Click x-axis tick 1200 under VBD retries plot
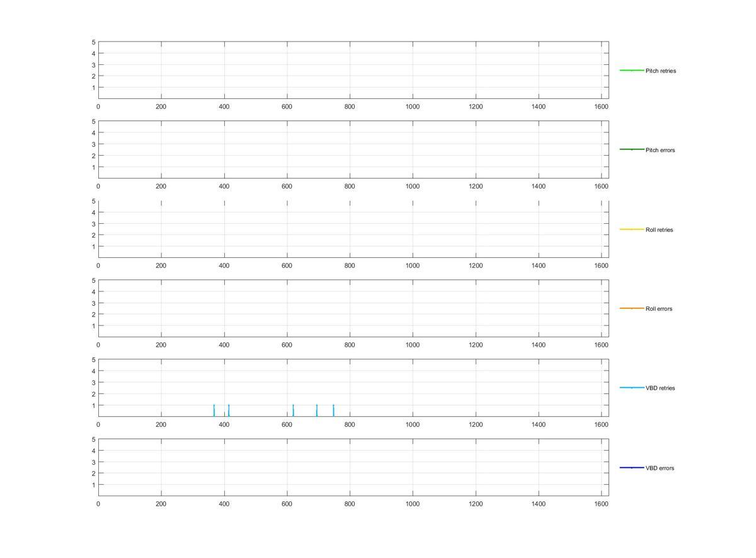This screenshot has width=756, height=558. pyautogui.click(x=476, y=424)
